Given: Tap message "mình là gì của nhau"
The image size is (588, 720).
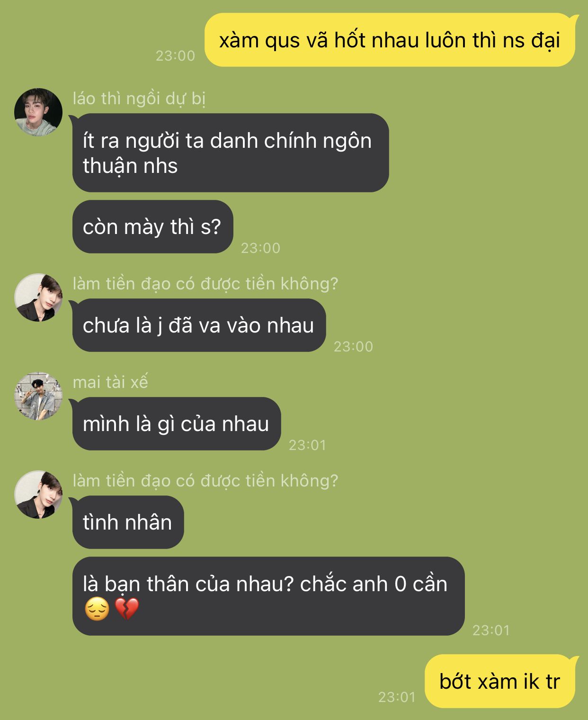Looking at the screenshot, I should (x=176, y=424).
